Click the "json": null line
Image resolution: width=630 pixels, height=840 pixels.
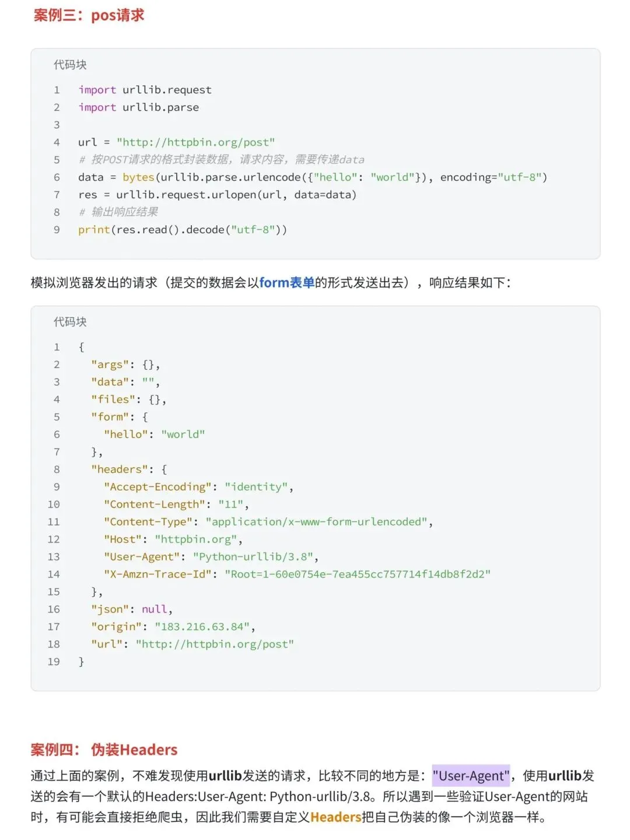click(132, 610)
